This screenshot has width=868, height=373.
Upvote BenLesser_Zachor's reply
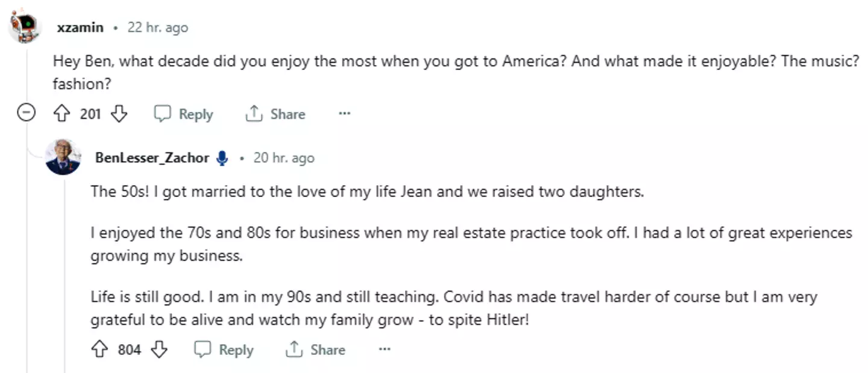click(x=99, y=349)
